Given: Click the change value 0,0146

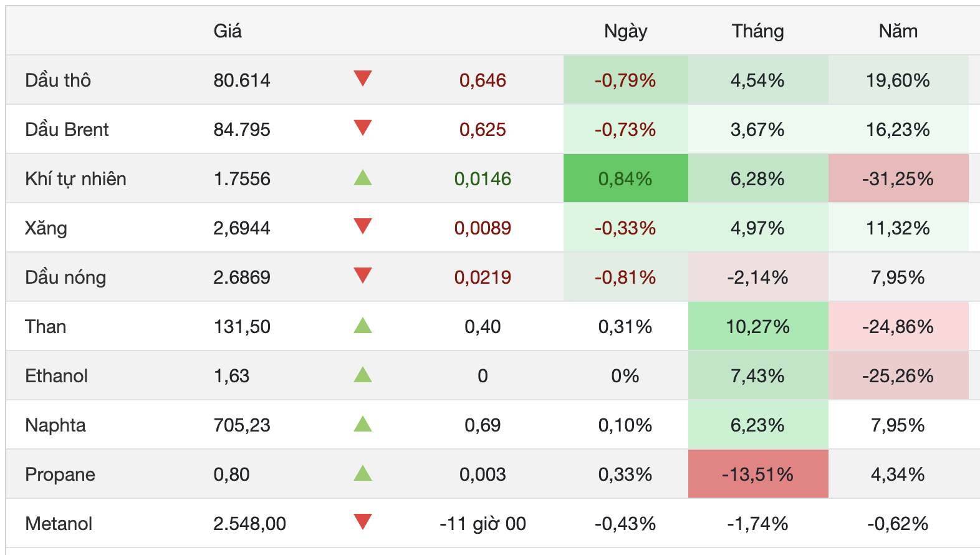Looking at the screenshot, I should pos(483,179).
